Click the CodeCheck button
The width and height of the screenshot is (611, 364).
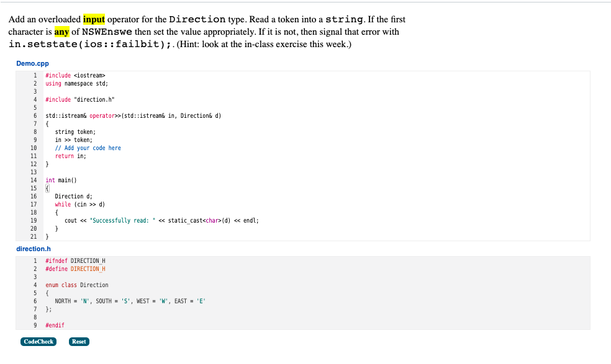pos(38,341)
